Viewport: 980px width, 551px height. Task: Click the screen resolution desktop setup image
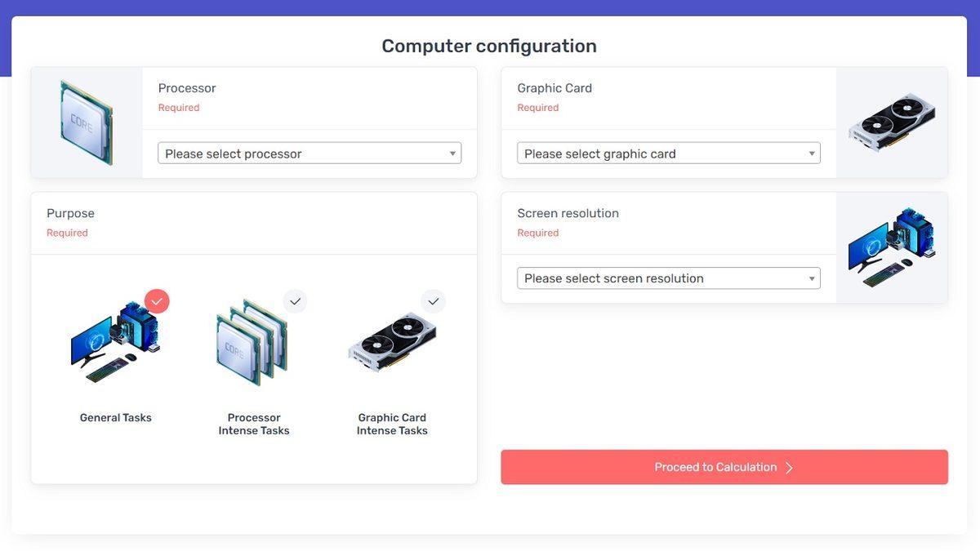point(892,247)
